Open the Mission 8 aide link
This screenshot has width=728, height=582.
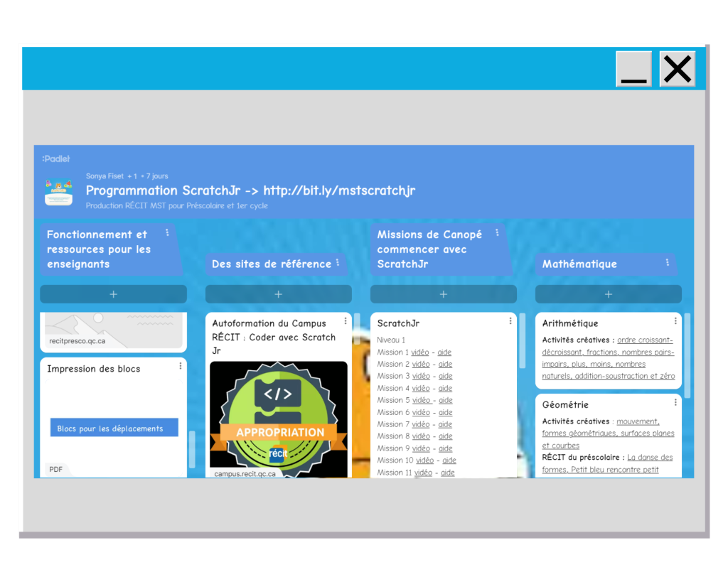click(x=446, y=436)
